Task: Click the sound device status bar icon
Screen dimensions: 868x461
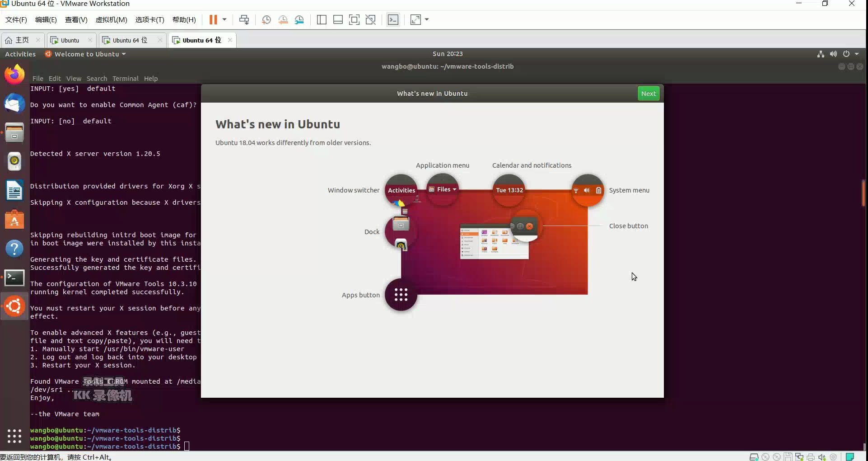Action: tap(821, 457)
